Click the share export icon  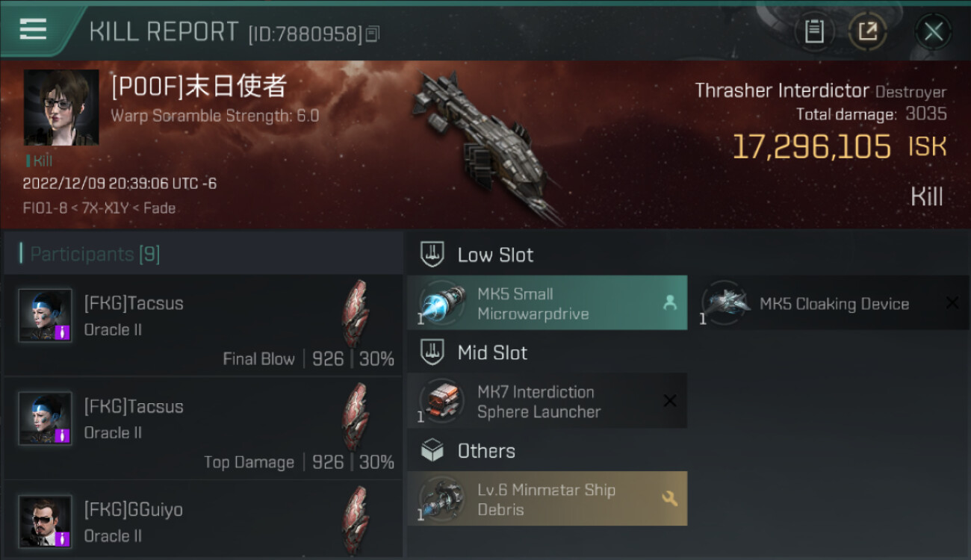click(867, 31)
